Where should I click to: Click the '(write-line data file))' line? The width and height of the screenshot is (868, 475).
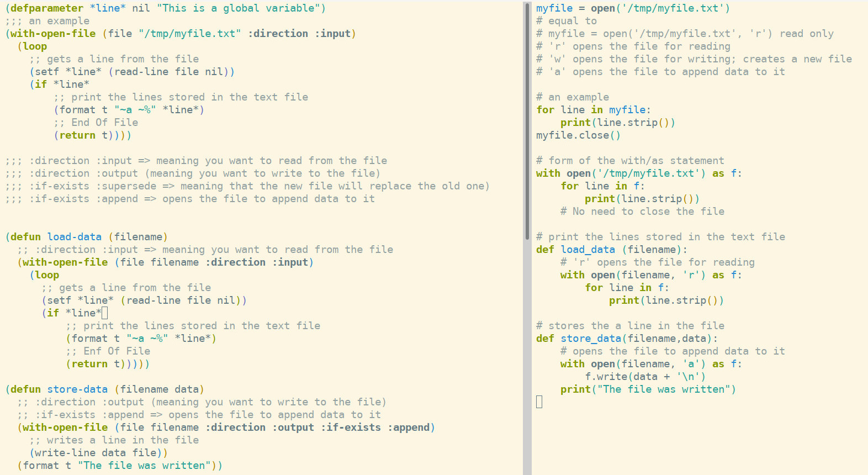[99, 453]
